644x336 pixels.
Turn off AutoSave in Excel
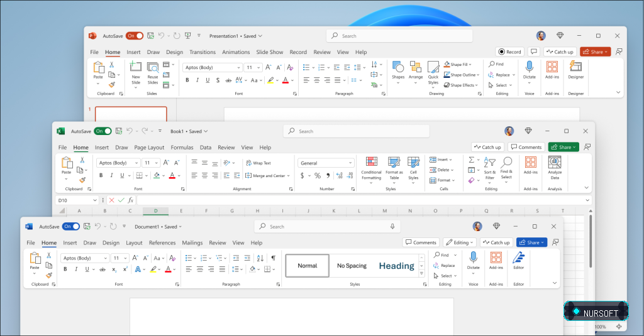pos(103,131)
